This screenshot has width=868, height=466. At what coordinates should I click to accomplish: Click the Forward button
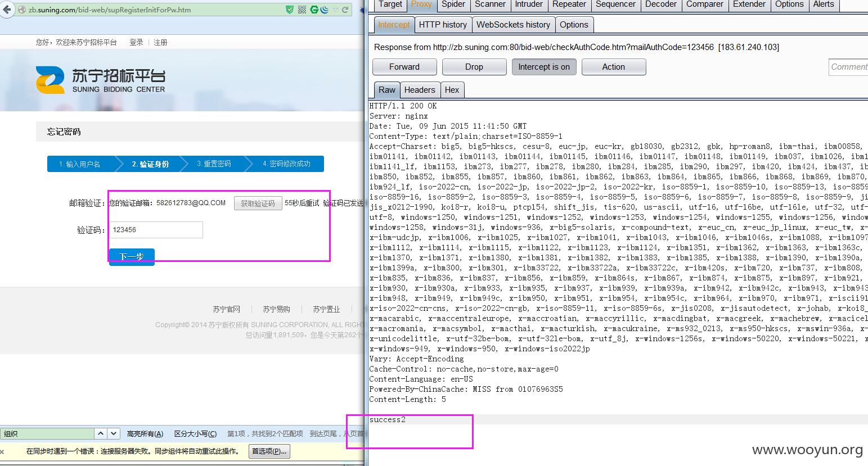404,67
